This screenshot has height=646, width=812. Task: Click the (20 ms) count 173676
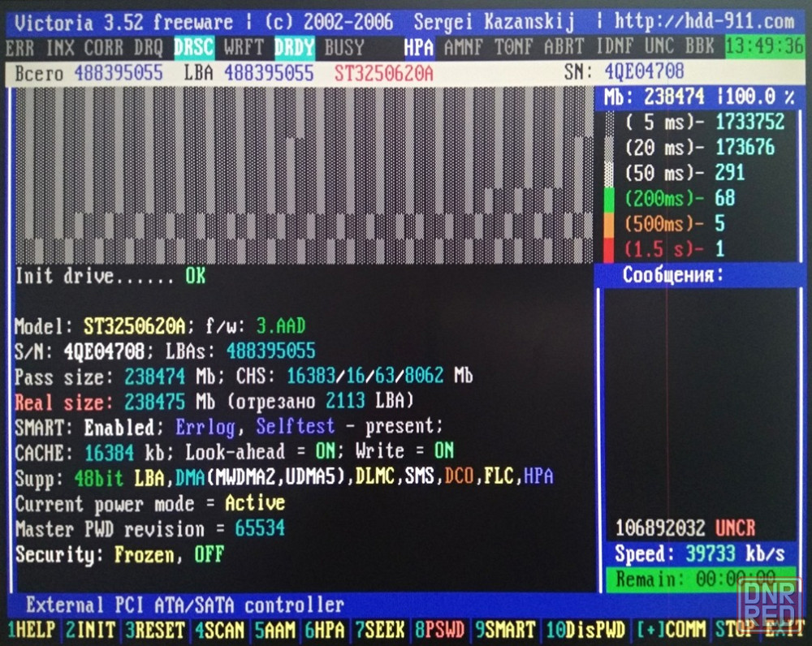pyautogui.click(x=745, y=148)
